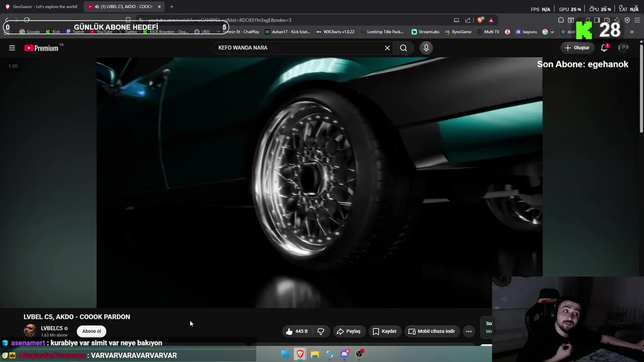Open Windows Start menu on taskbar
The image size is (644, 362).
click(285, 354)
